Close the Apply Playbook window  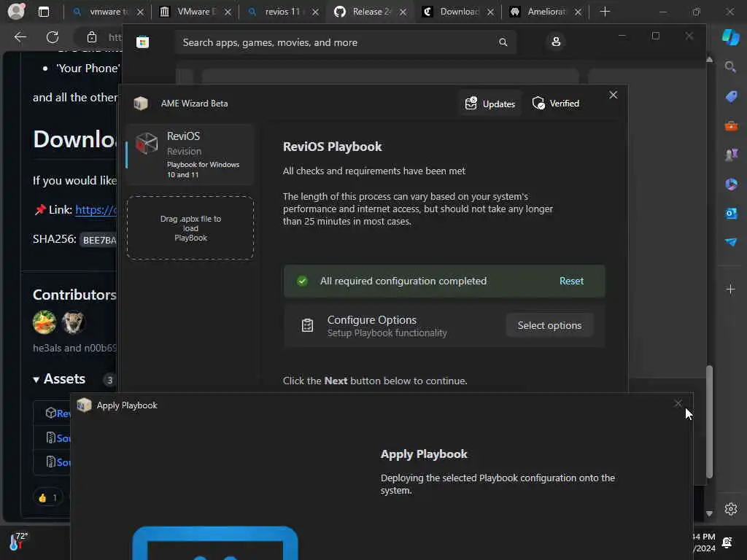678,403
